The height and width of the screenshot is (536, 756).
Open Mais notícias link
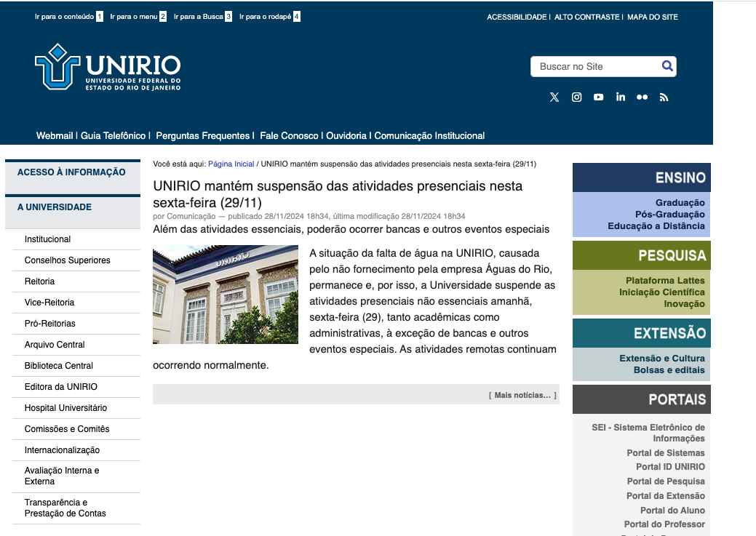tap(521, 394)
